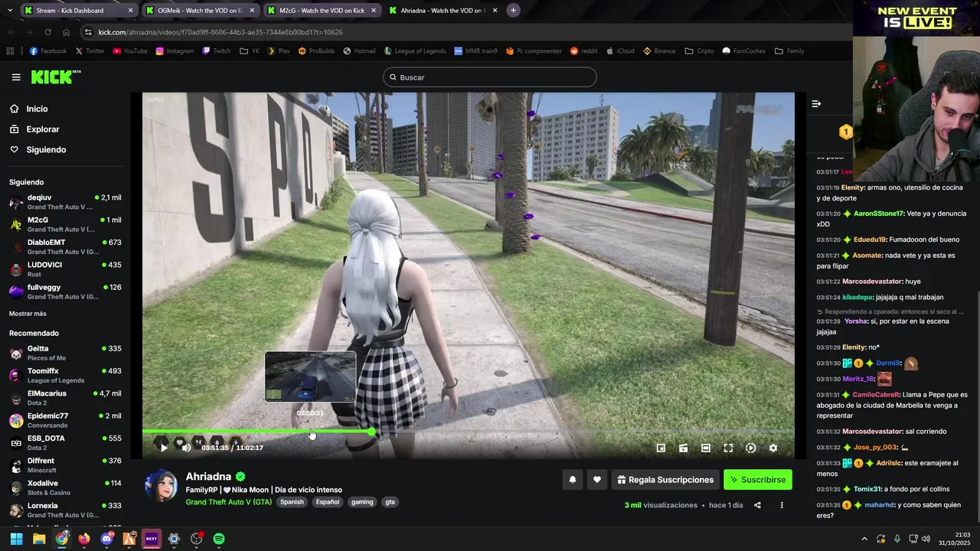This screenshot has width=980, height=551.
Task: Click AaronSStone17 username in chat
Action: (x=879, y=214)
